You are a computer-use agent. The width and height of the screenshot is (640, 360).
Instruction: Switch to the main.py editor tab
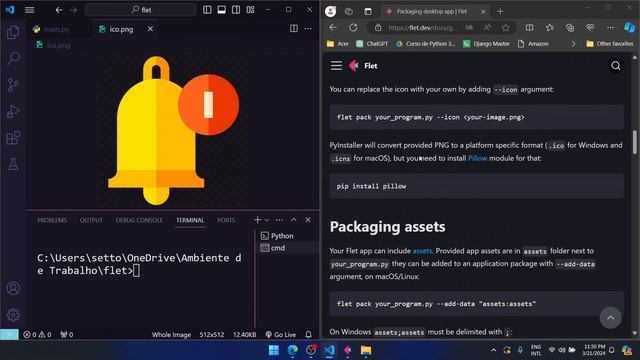point(56,29)
